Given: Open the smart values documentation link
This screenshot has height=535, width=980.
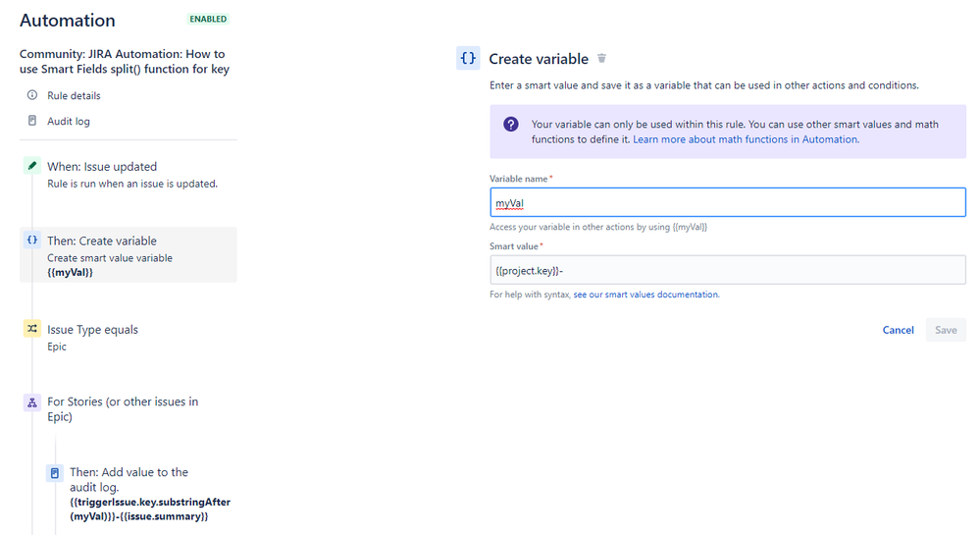Looking at the screenshot, I should tap(645, 294).
